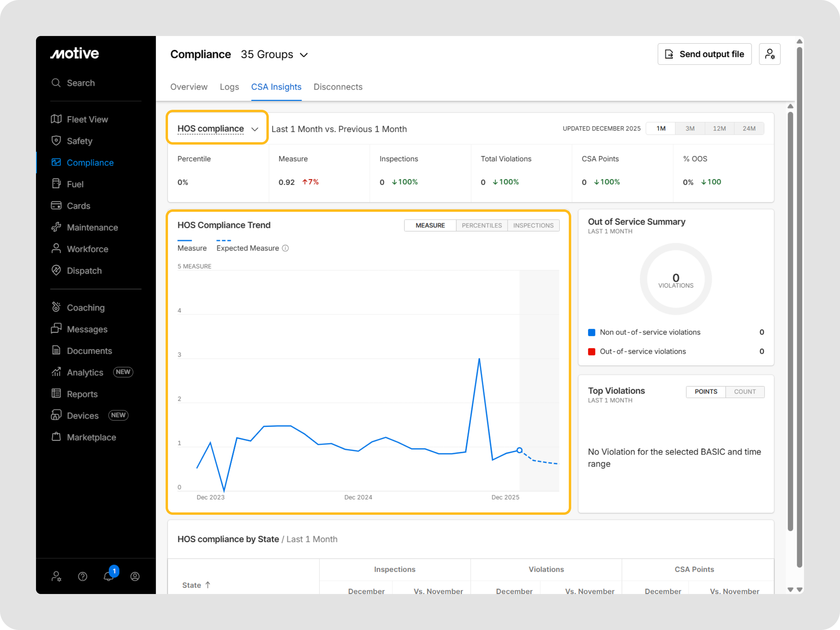Switch the time range to 3M

click(690, 129)
